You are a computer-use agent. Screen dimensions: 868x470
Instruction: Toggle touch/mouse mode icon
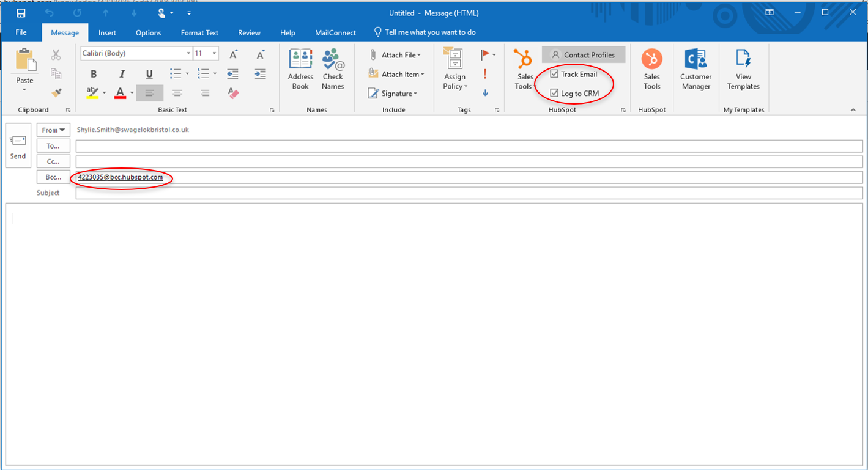(x=162, y=13)
